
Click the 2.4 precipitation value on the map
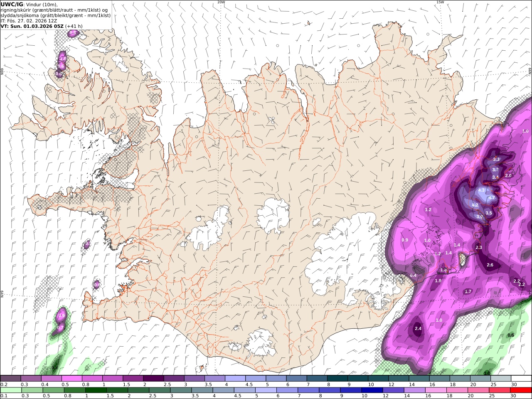pyautogui.click(x=418, y=328)
